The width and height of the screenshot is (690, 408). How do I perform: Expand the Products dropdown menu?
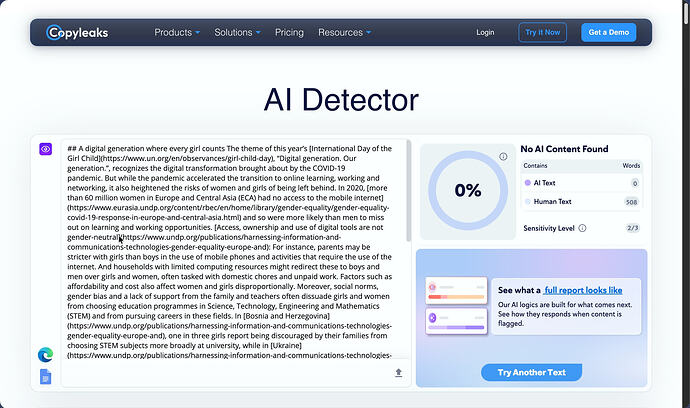point(177,32)
